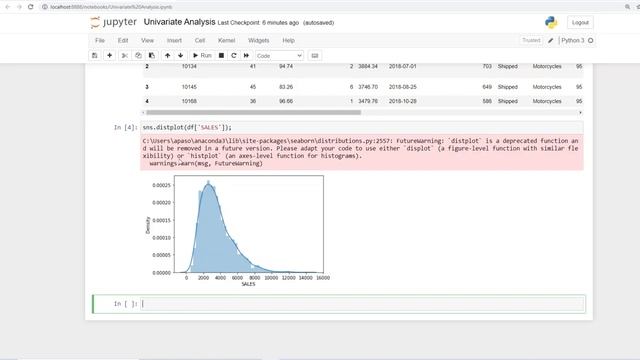Click the Python 3 kernel name
Screen dimensions: 640x360
pos(573,40)
